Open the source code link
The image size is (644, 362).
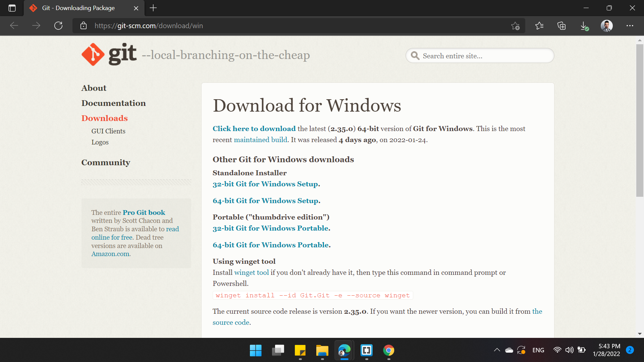231,322
